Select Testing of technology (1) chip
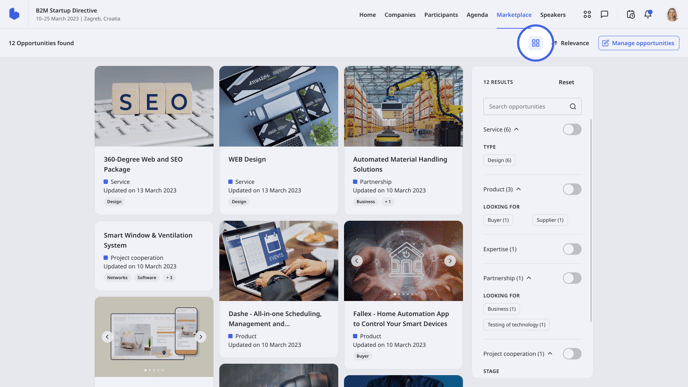688x387 pixels. [516, 325]
